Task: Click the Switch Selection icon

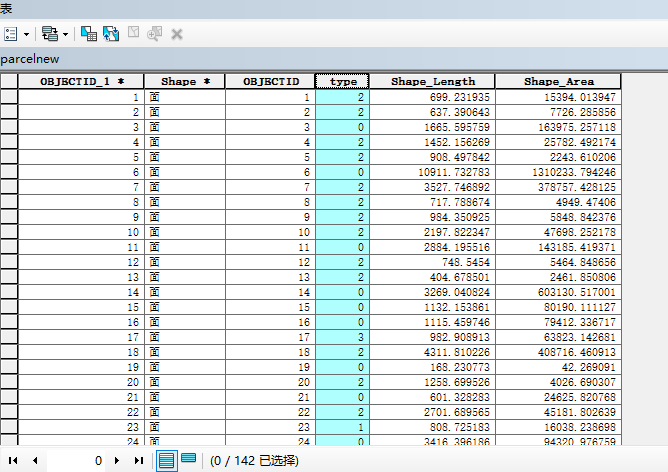Action: click(x=111, y=34)
